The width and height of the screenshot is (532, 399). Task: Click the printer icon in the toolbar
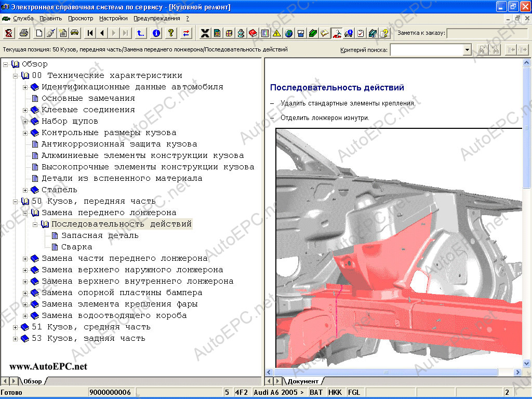pyautogui.click(x=24, y=33)
